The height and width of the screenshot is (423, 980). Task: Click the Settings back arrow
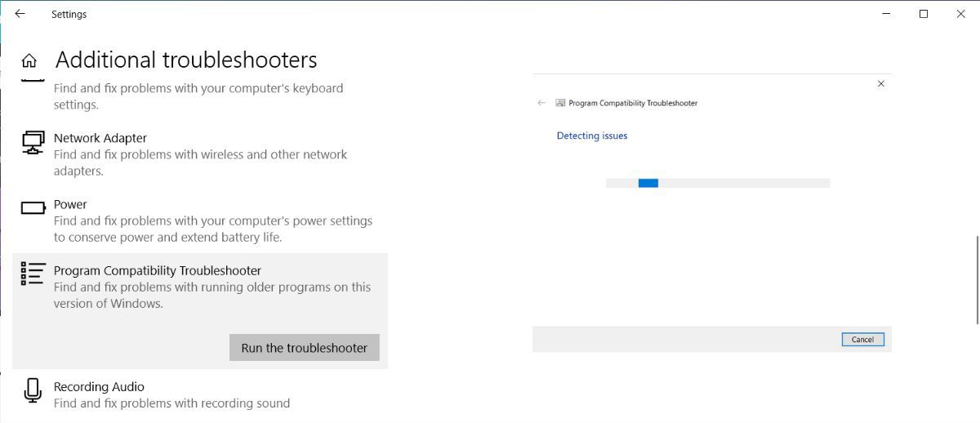20,14
